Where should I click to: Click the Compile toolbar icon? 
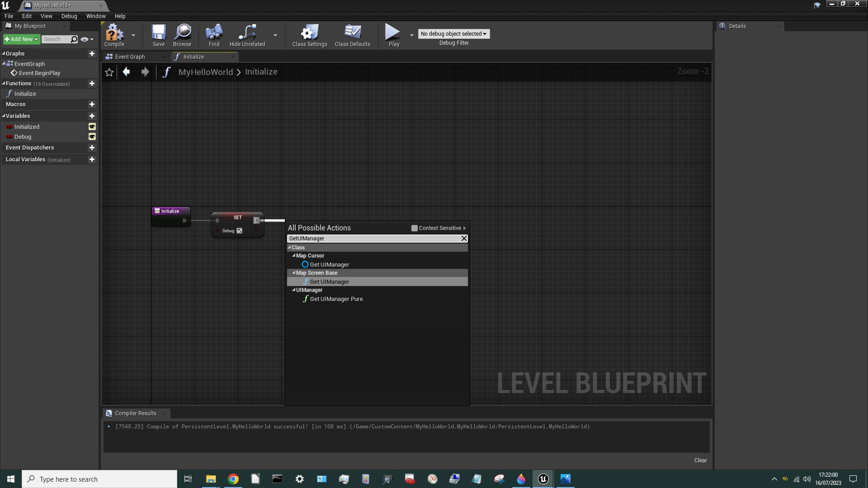tap(114, 35)
